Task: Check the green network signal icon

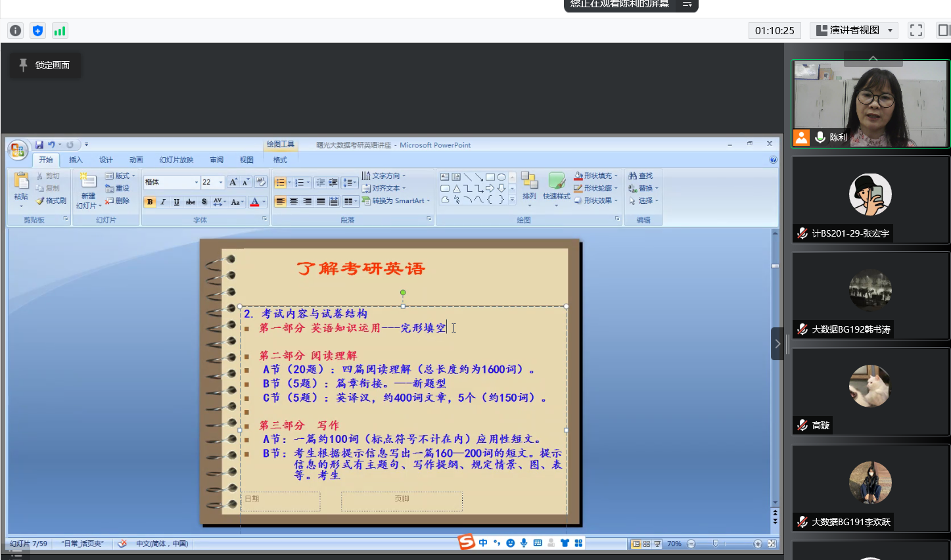Action: point(60,31)
